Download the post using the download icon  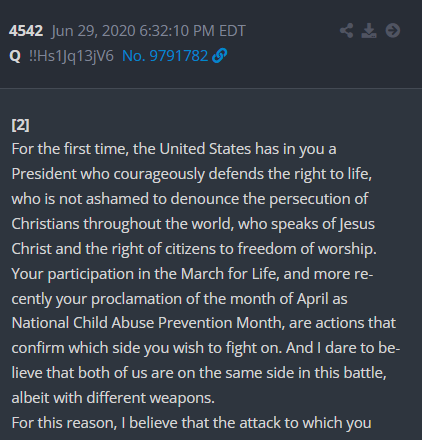click(369, 31)
